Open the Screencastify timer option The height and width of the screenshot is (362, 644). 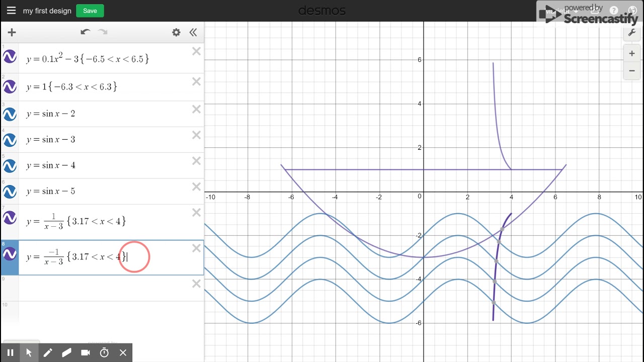(104, 353)
